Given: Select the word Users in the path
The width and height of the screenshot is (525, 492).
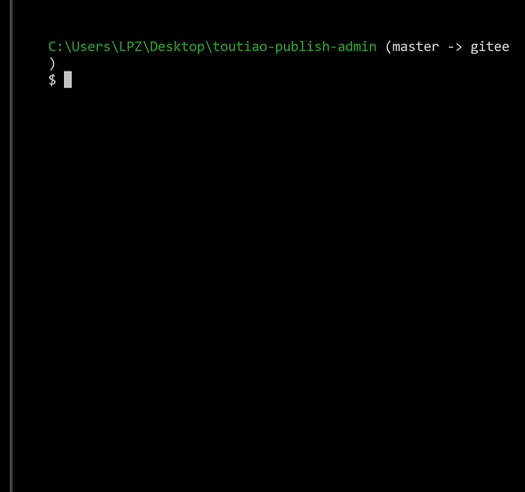Looking at the screenshot, I should pos(91,47).
